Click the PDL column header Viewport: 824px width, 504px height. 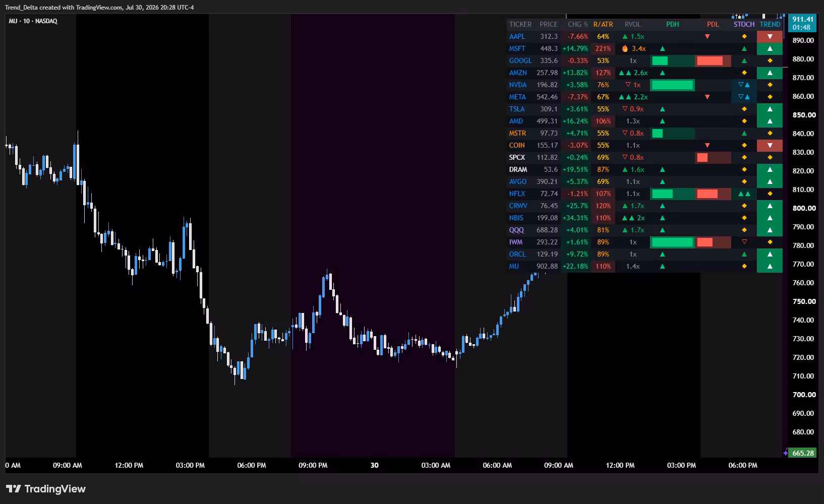coord(713,24)
